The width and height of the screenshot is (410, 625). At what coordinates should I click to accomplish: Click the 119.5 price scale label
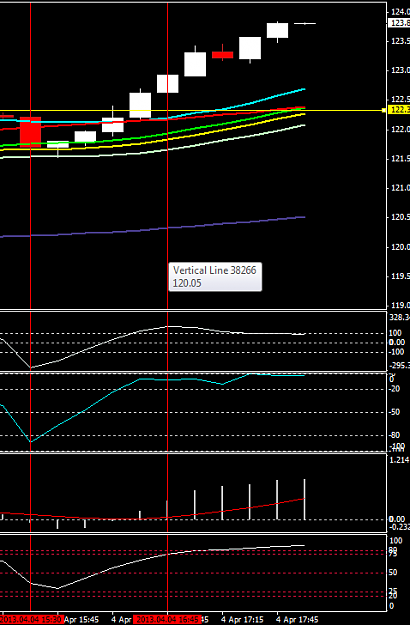[400, 276]
